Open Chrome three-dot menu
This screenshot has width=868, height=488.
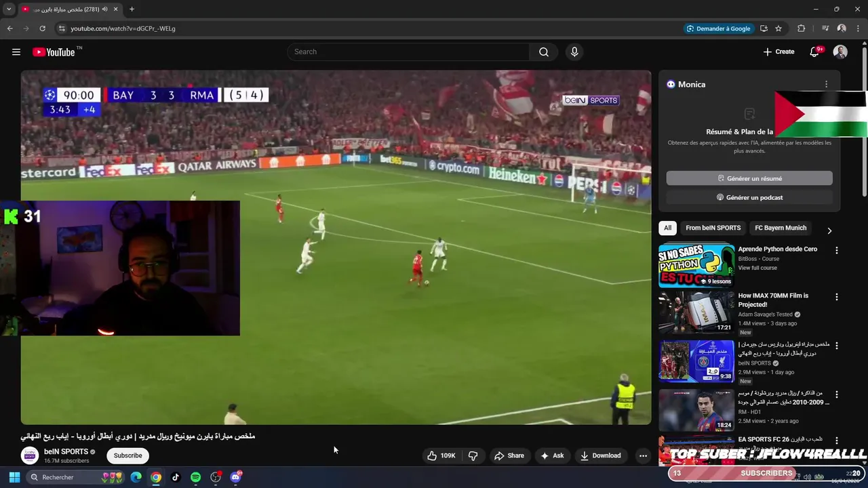click(857, 28)
